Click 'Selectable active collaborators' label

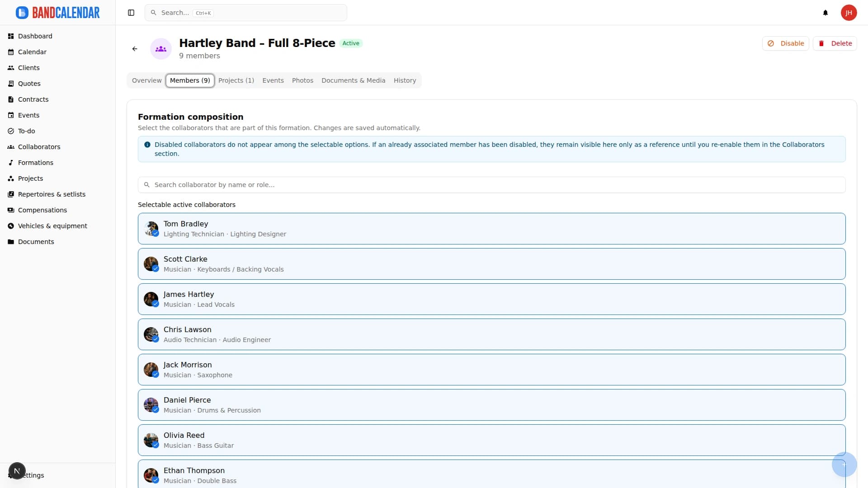tap(186, 205)
